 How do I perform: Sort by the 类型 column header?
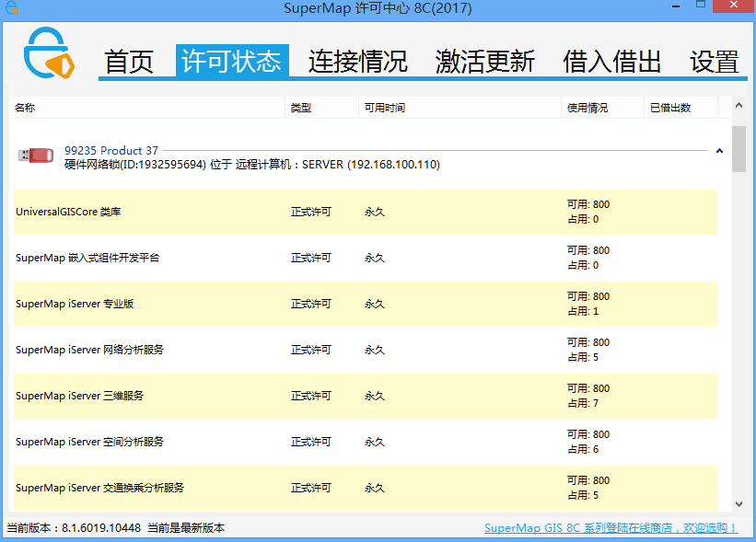321,108
